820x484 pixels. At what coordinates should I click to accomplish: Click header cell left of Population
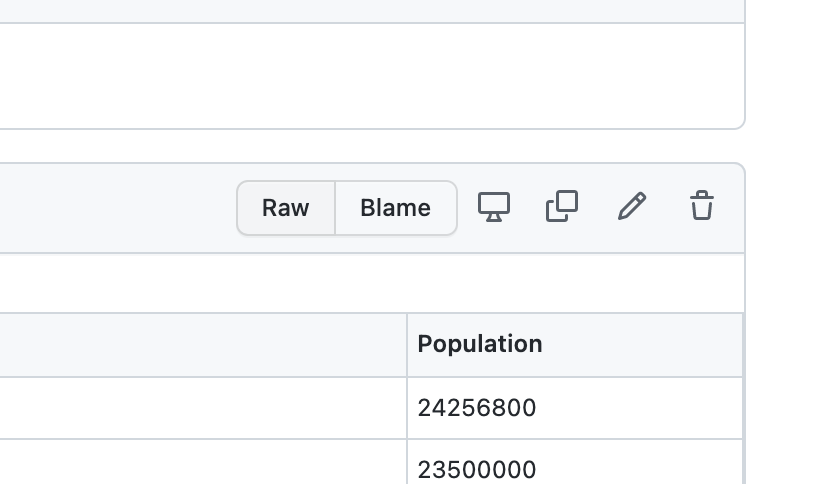pos(200,344)
